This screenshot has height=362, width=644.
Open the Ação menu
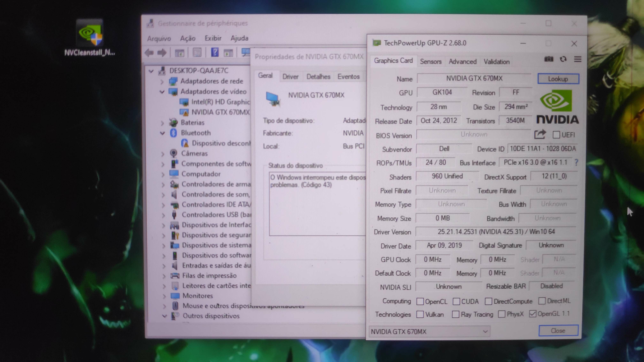188,38
